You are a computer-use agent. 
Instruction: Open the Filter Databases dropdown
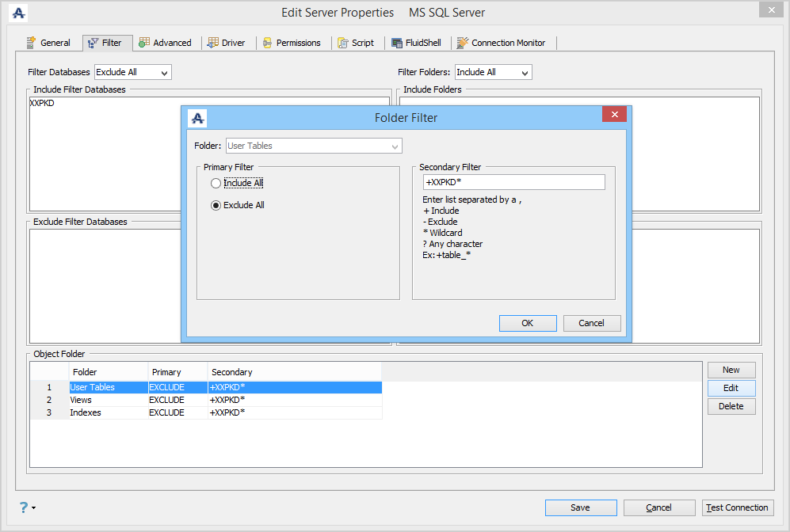click(x=133, y=72)
